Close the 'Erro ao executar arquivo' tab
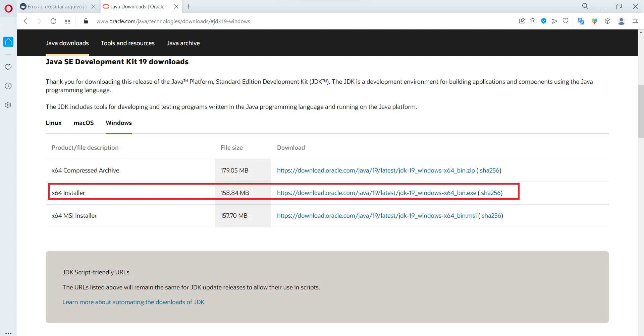Viewport: 644px width, 336px height. coord(94,6)
